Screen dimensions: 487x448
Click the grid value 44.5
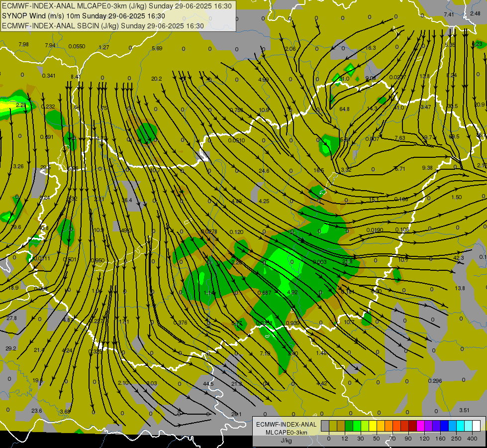coord(208,384)
